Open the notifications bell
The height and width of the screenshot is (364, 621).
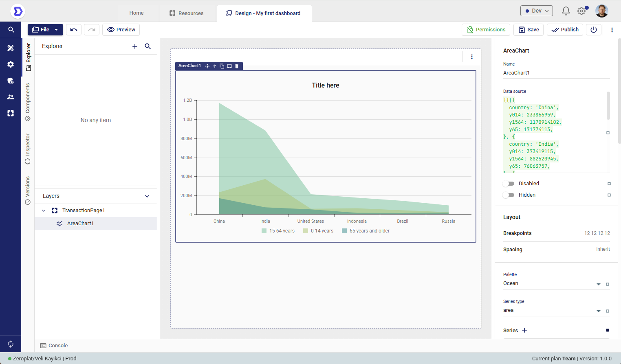[x=566, y=11]
